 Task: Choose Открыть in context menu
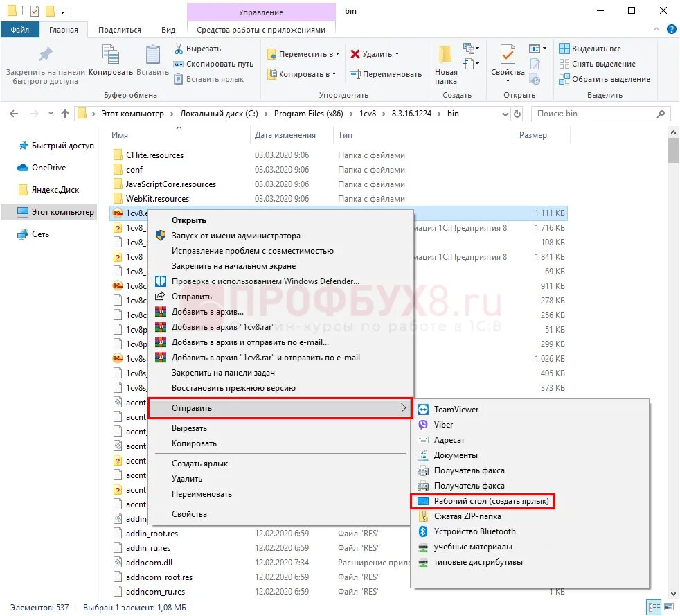tap(280, 220)
